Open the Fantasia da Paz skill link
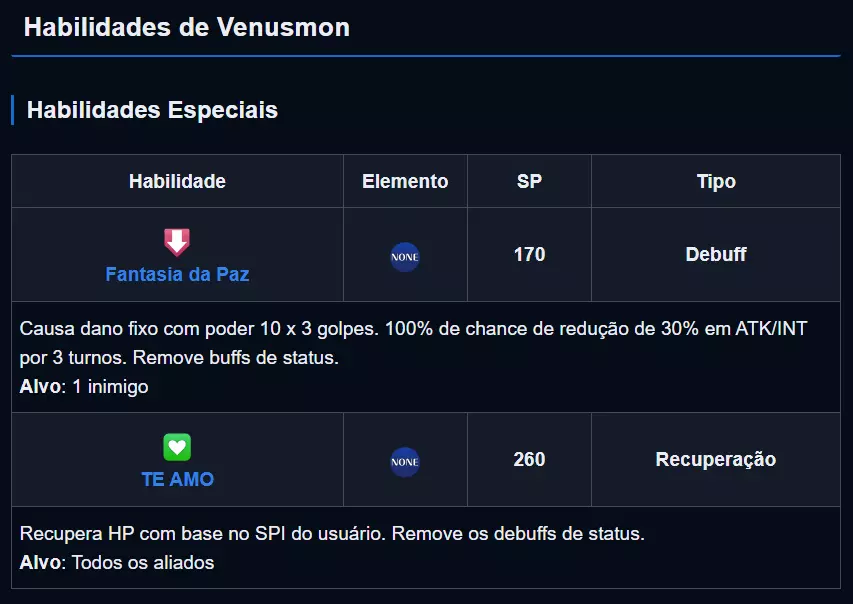This screenshot has width=853, height=604. (177, 274)
